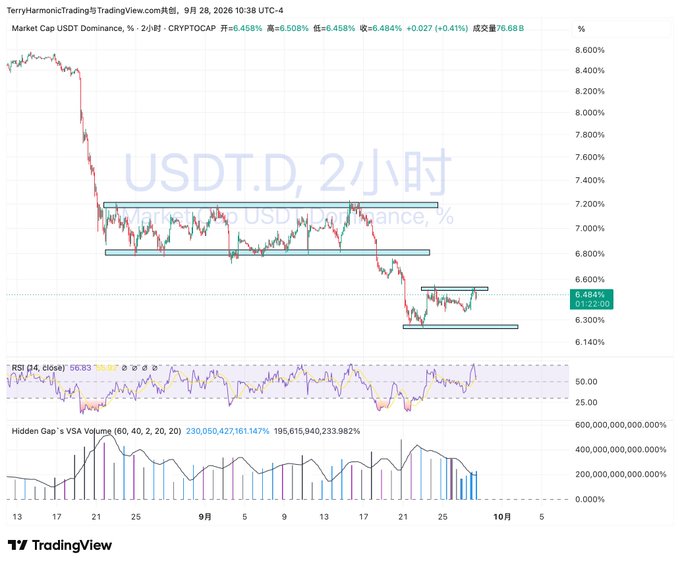Click the "2小时" interval in the legend
Screen dimensions: 680x565
150,28
